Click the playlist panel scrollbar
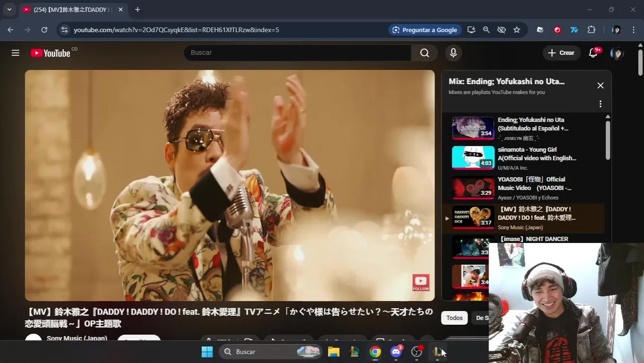 tap(608, 140)
